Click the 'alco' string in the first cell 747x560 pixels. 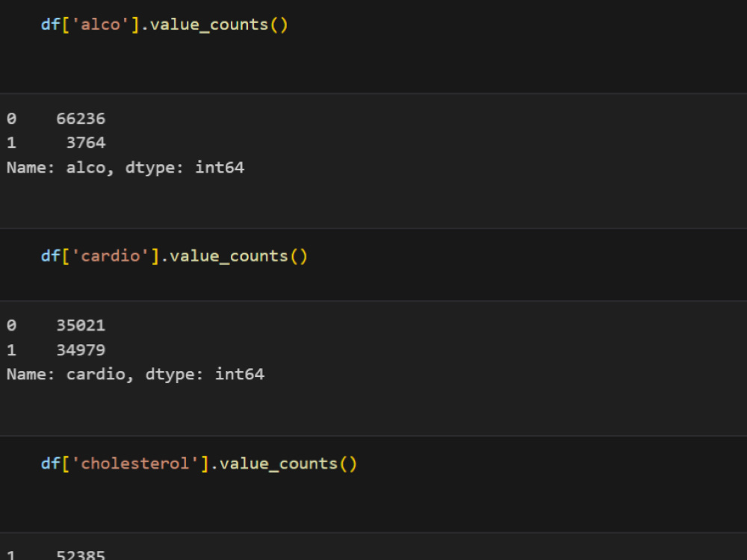click(x=101, y=25)
